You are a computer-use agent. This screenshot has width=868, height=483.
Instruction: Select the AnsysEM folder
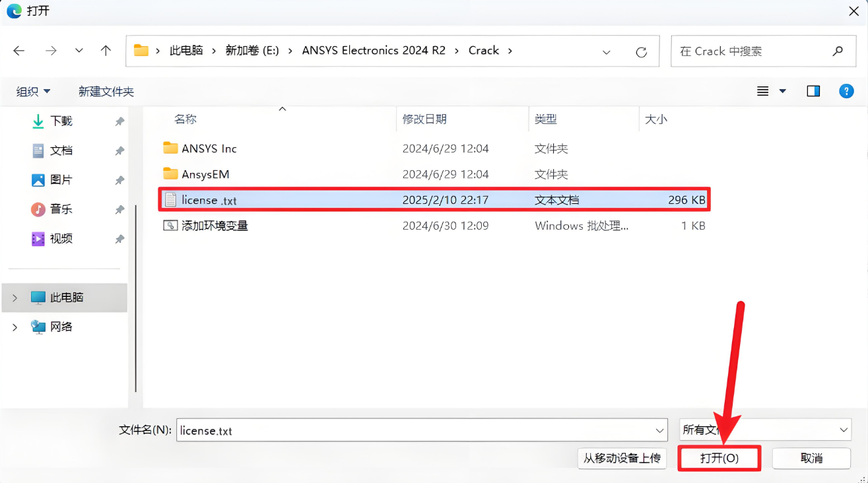point(205,174)
